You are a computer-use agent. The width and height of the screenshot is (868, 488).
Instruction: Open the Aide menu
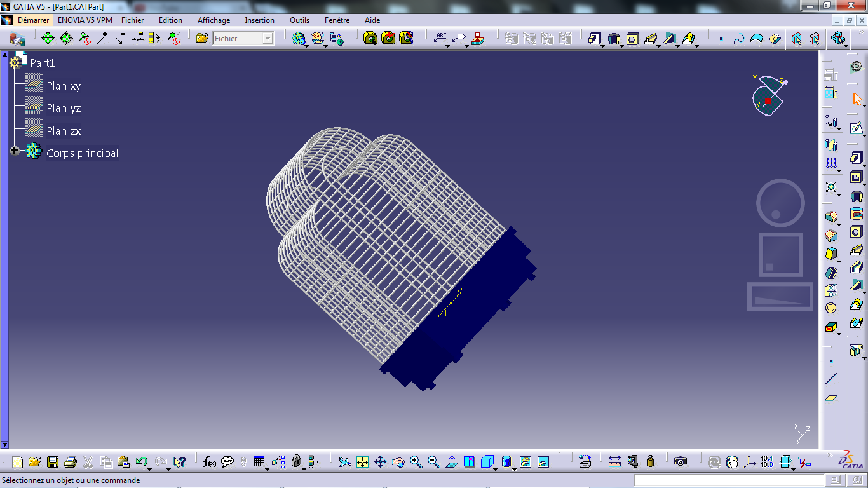372,20
